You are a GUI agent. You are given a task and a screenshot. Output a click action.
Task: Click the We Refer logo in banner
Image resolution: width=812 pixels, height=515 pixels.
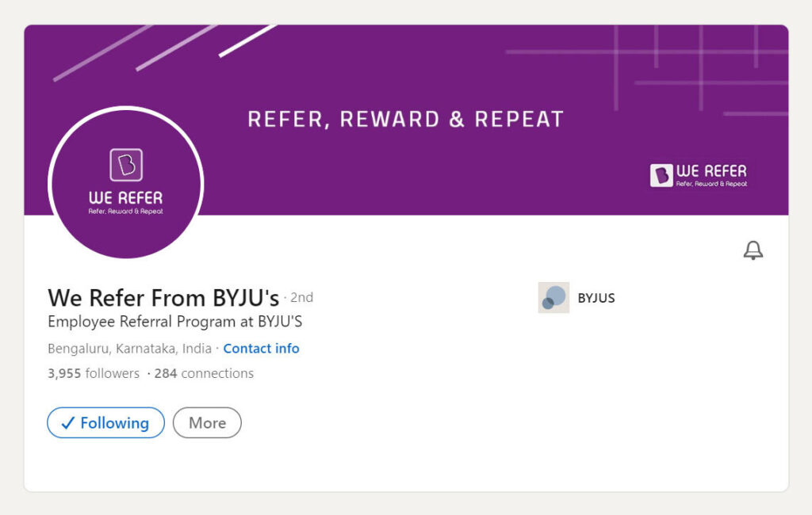pos(699,175)
